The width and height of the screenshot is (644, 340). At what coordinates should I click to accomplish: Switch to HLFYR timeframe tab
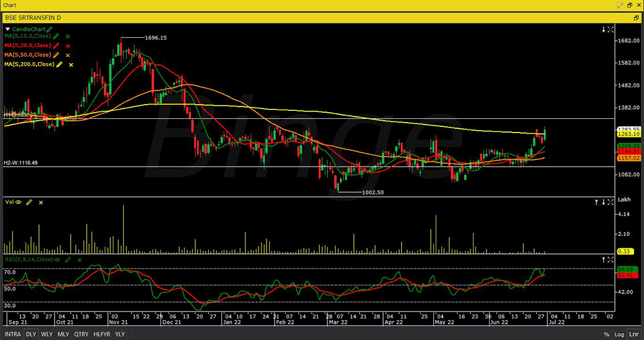(x=102, y=334)
